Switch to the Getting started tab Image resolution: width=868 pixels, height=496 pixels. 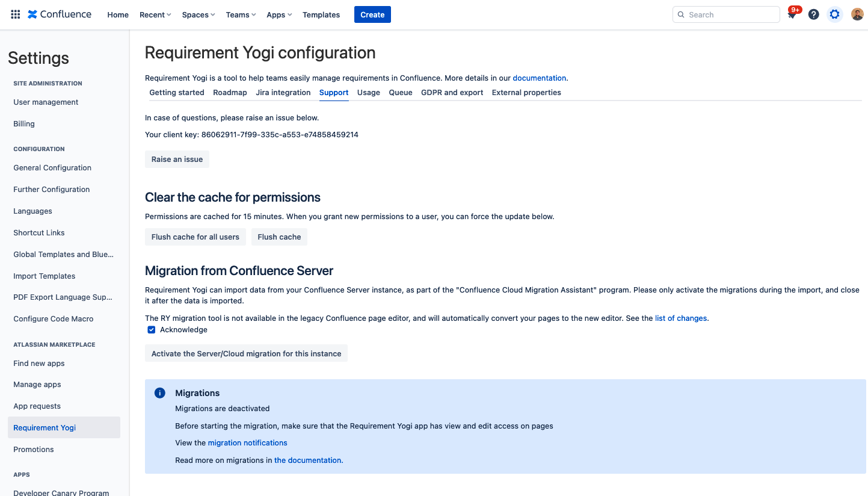point(177,92)
